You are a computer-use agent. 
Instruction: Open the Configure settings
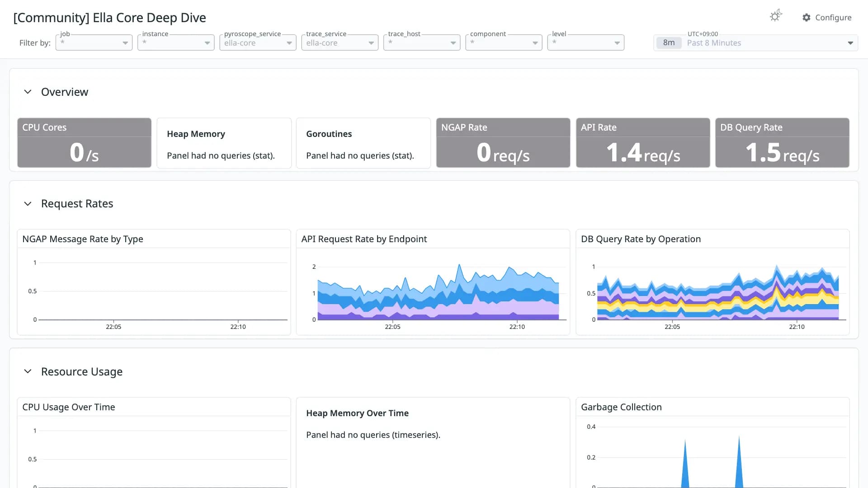point(827,18)
